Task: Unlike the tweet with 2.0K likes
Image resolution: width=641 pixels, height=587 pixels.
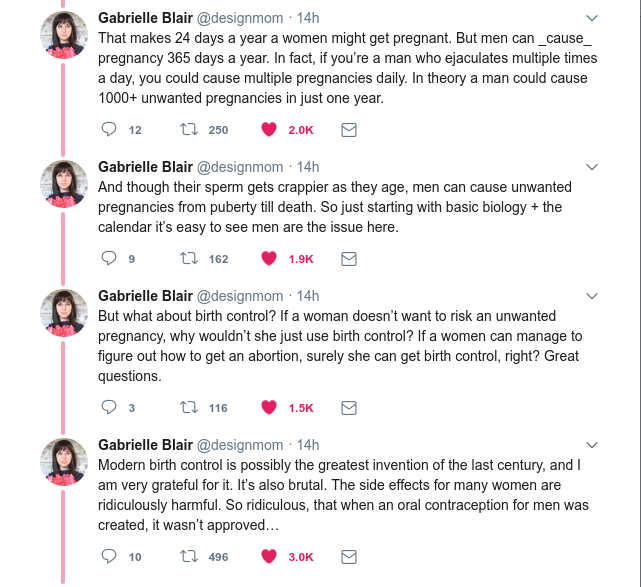Action: click(x=269, y=130)
